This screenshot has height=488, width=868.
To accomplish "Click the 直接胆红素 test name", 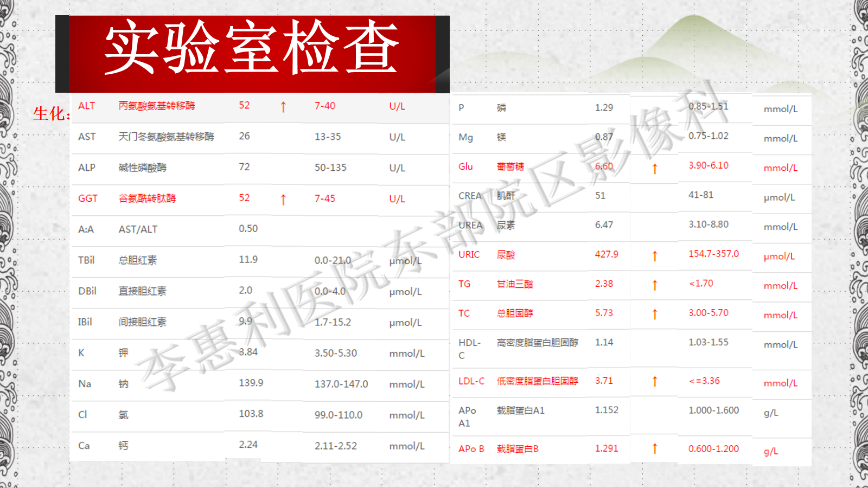I will point(143,291).
